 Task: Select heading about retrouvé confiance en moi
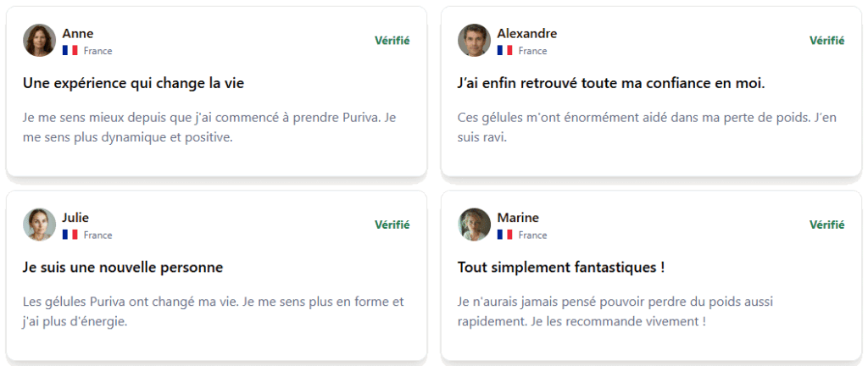click(611, 84)
